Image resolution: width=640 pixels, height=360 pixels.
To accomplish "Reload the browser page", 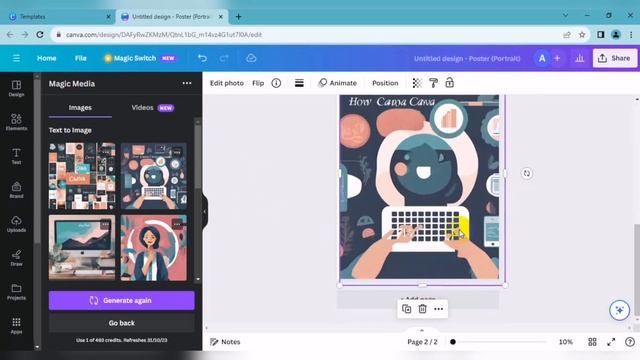I will (40, 35).
